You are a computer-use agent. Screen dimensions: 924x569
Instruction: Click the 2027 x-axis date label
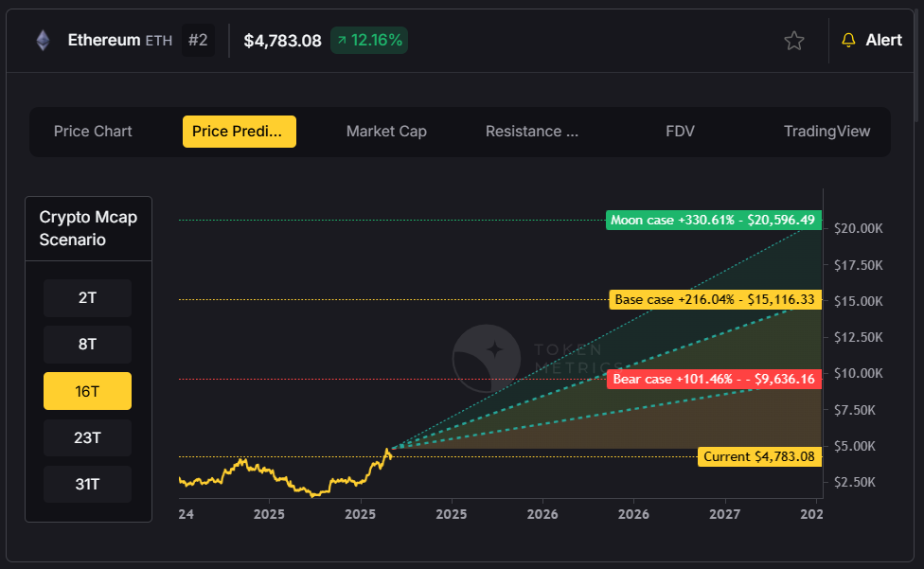coord(725,514)
